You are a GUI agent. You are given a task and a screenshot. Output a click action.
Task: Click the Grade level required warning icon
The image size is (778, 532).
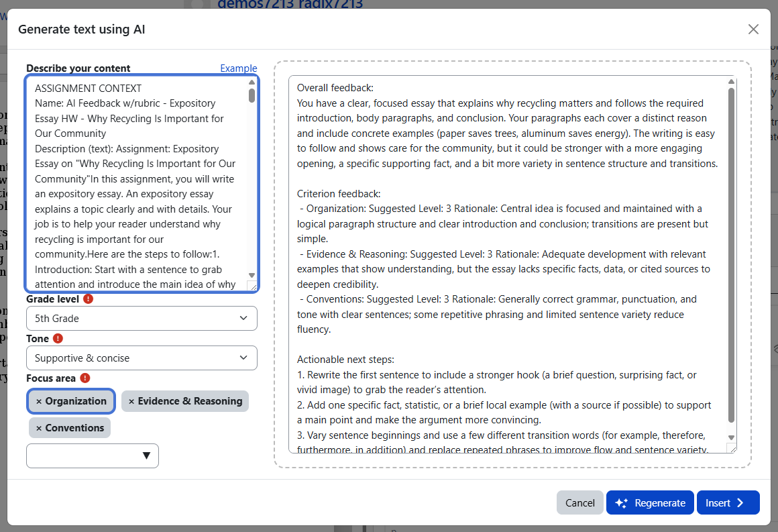pyautogui.click(x=89, y=299)
